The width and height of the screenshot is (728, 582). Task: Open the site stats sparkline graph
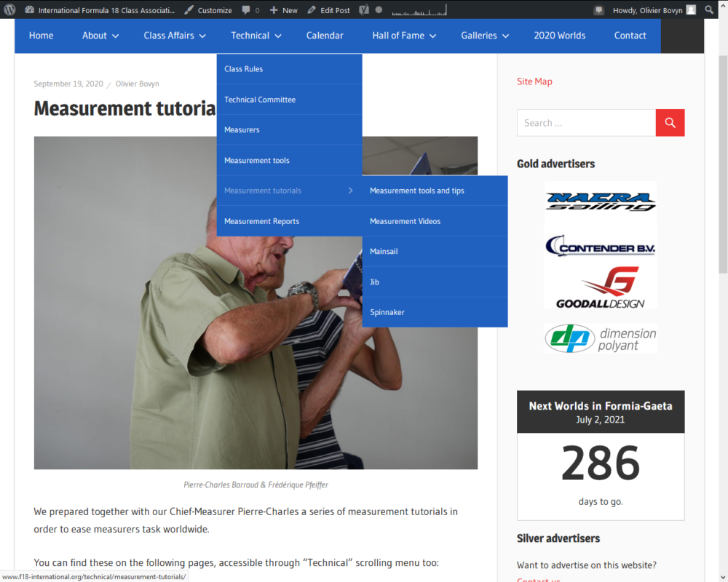[x=419, y=10]
